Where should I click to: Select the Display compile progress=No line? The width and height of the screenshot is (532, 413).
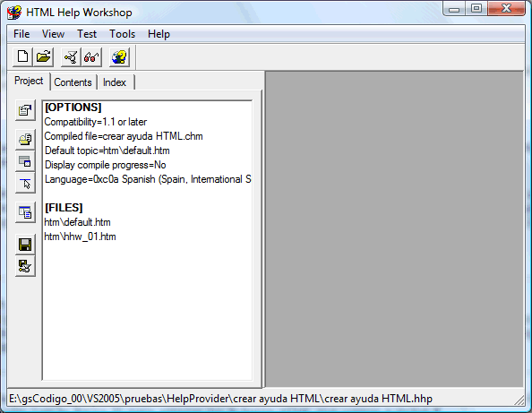pos(105,165)
